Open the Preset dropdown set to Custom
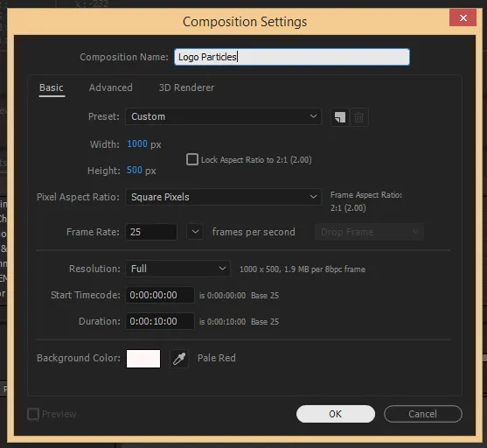 click(x=223, y=116)
